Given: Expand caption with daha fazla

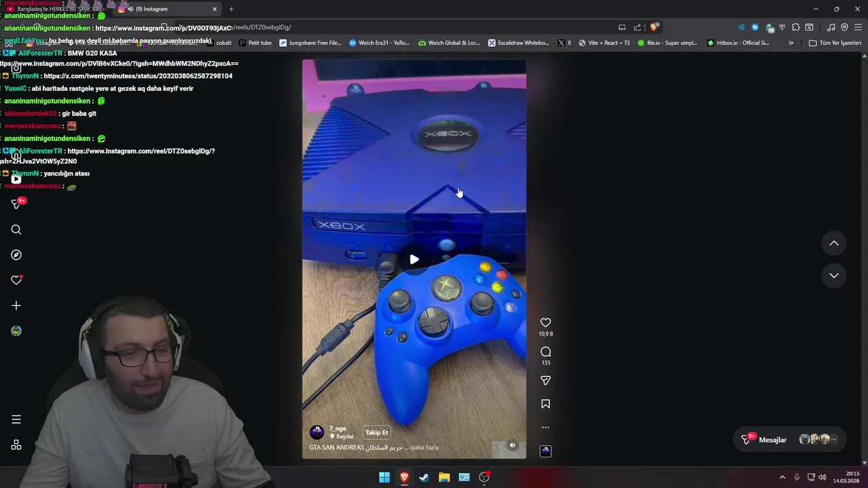Looking at the screenshot, I should (425, 447).
